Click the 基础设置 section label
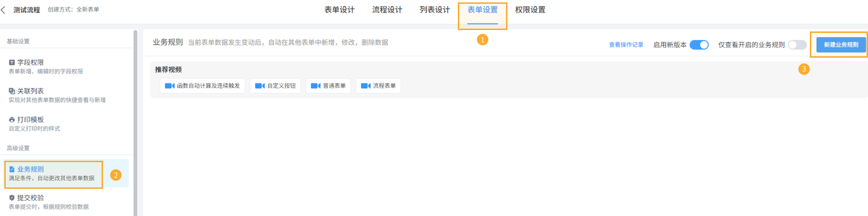 [18, 41]
